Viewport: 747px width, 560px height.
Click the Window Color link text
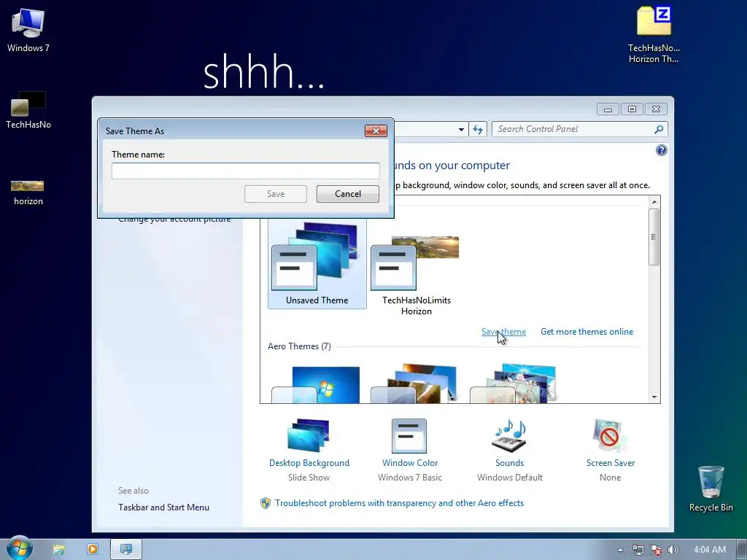(x=410, y=463)
